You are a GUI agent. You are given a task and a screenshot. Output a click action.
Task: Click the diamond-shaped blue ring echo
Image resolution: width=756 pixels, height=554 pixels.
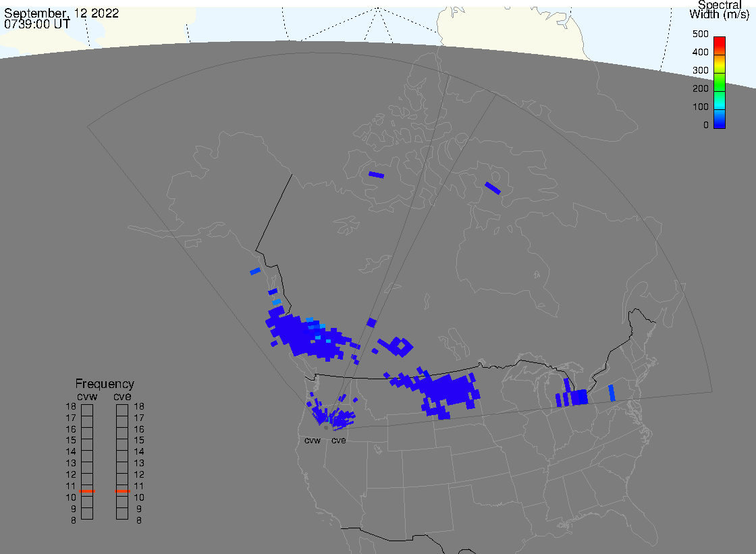click(401, 347)
